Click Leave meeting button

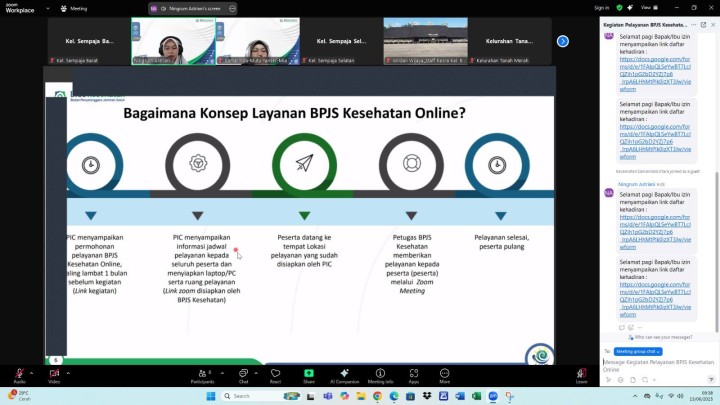click(x=581, y=376)
